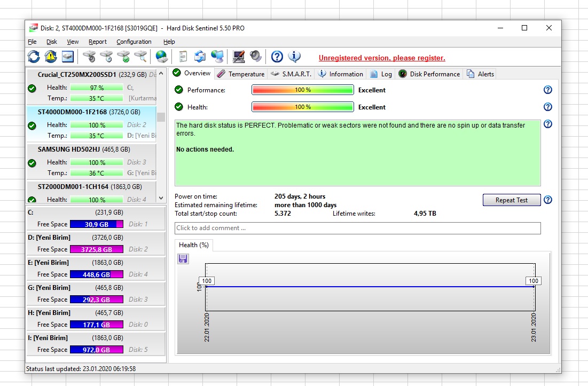Screen dimensions: 588x386
Task: Click the 'G: [Yeni Birim]' drive label
Action: (49, 288)
